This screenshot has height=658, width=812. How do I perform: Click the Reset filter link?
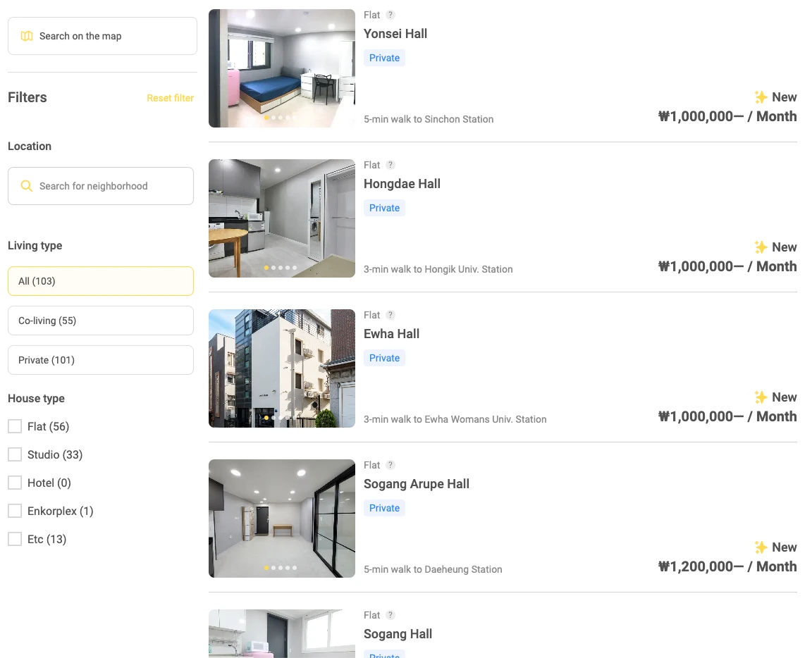[x=170, y=98]
